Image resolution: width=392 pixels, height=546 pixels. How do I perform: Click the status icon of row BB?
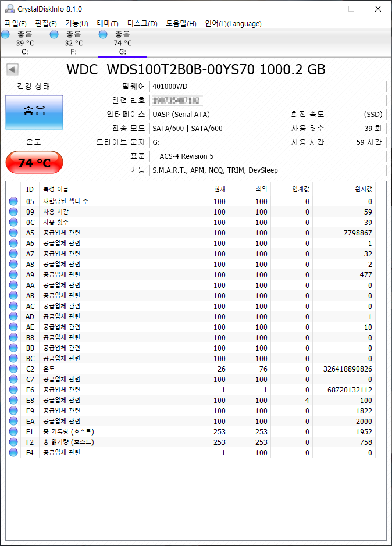(13, 348)
